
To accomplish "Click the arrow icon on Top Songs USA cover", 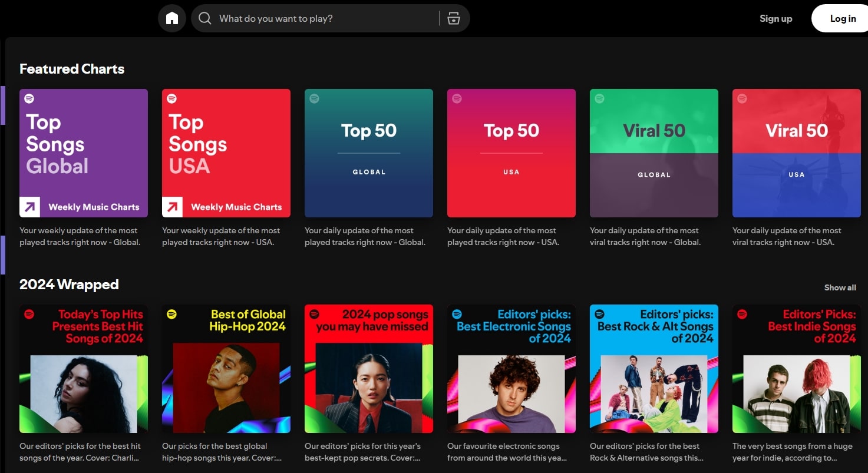I will tap(171, 206).
